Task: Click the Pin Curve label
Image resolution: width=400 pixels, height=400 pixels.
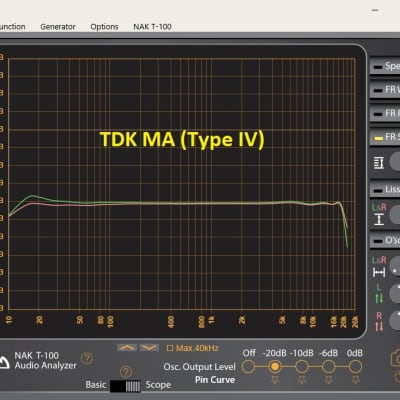Action: 215,380
